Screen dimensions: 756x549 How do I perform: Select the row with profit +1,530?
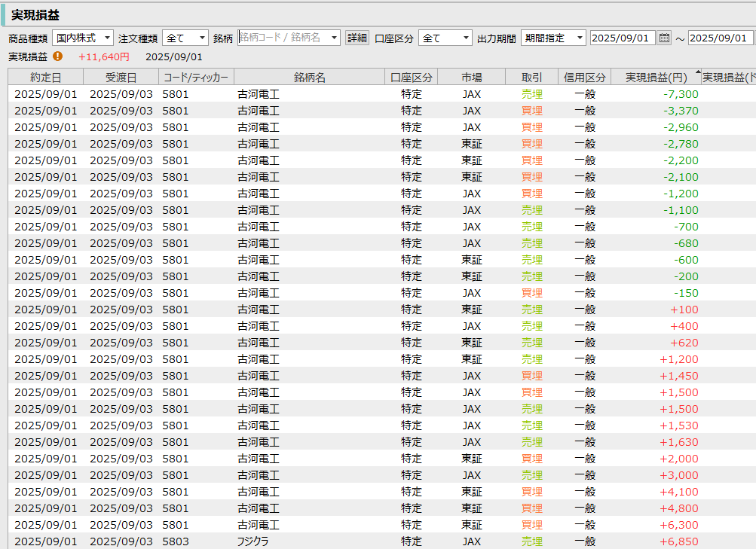point(382,425)
